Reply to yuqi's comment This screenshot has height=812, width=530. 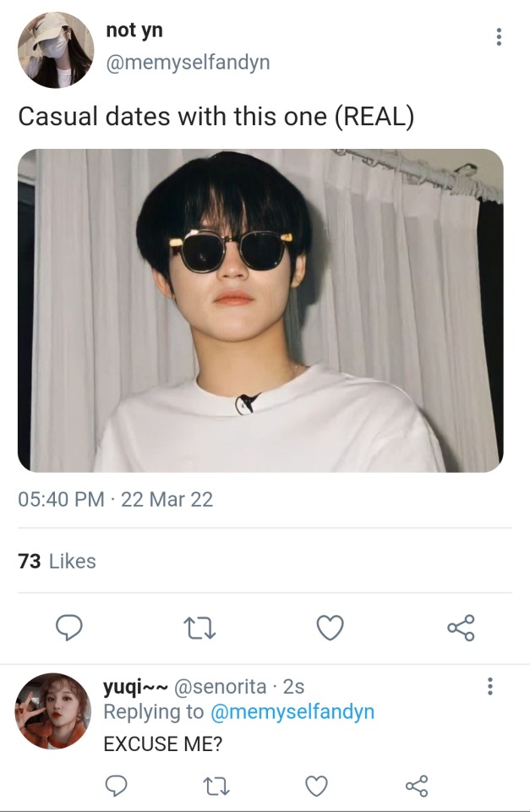pos(117,787)
